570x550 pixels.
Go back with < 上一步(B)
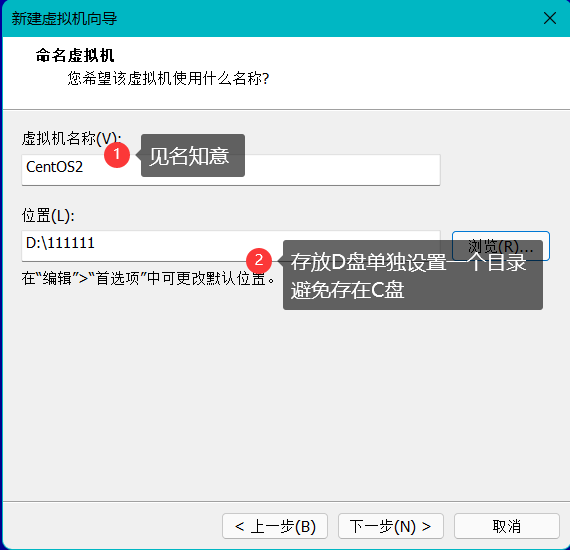coord(275,526)
